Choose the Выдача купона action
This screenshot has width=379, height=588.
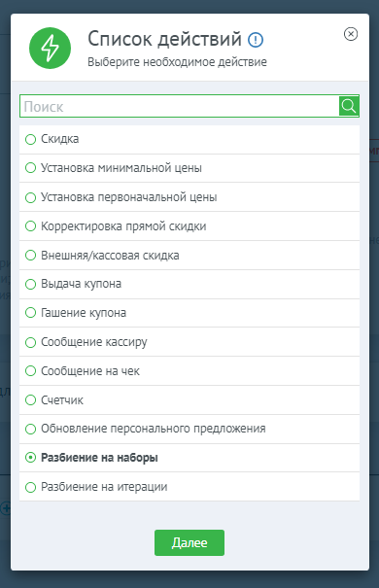pyautogui.click(x=189, y=284)
